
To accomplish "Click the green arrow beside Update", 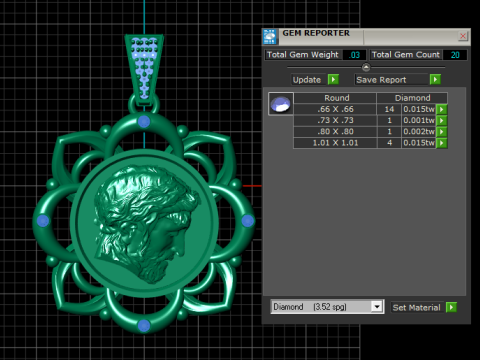I will click(x=333, y=80).
